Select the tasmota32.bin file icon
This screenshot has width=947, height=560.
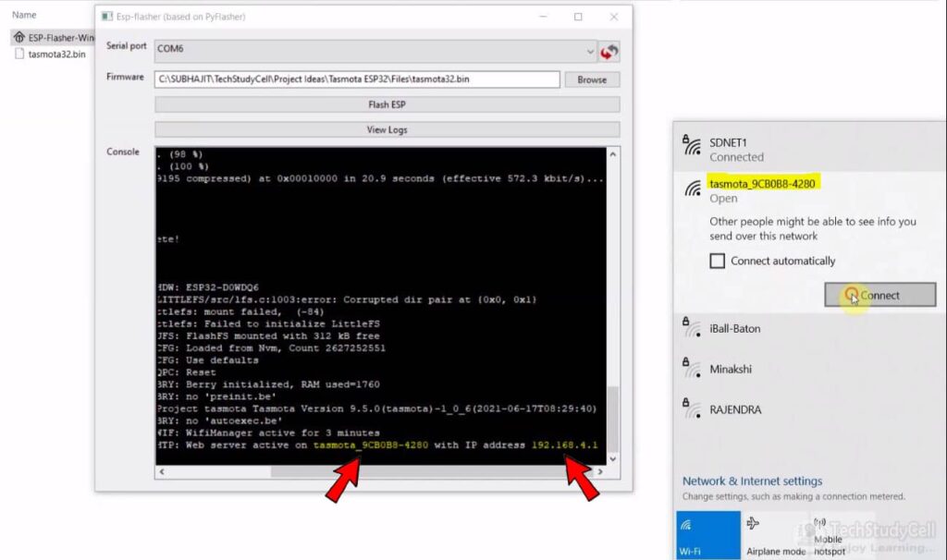[x=19, y=55]
